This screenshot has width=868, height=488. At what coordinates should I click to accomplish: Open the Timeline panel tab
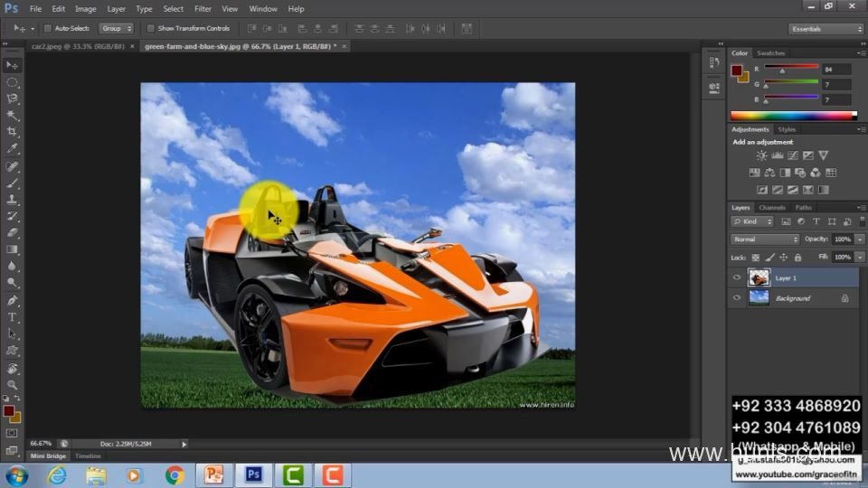pos(88,455)
